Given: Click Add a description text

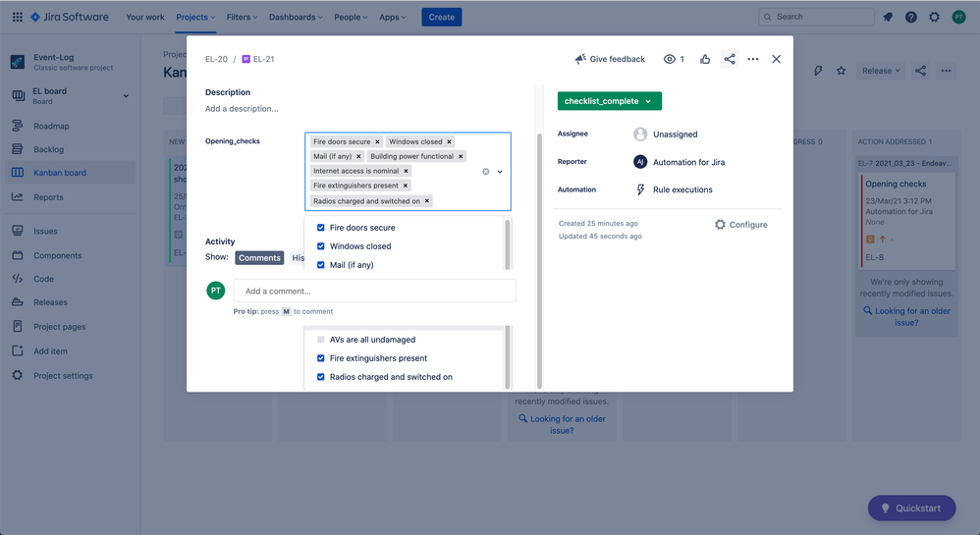Looking at the screenshot, I should (x=242, y=109).
